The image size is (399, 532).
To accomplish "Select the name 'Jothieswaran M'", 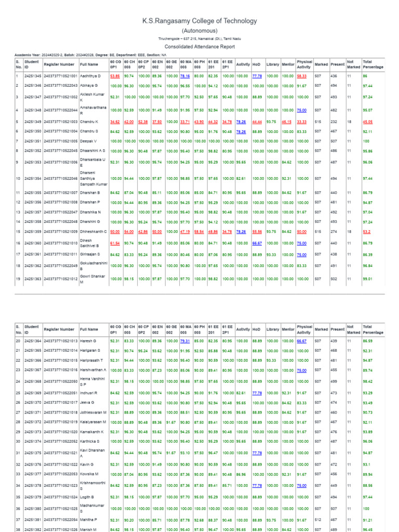I will point(93,413).
